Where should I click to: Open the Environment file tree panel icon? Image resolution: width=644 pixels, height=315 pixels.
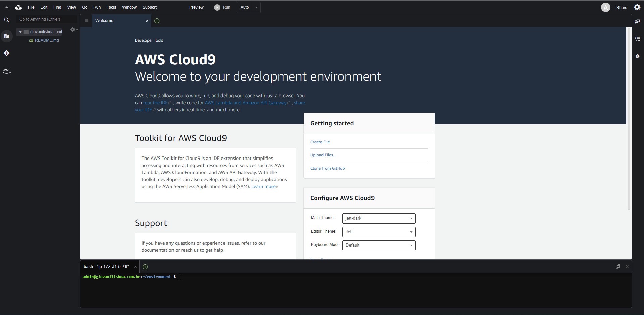[x=6, y=36]
